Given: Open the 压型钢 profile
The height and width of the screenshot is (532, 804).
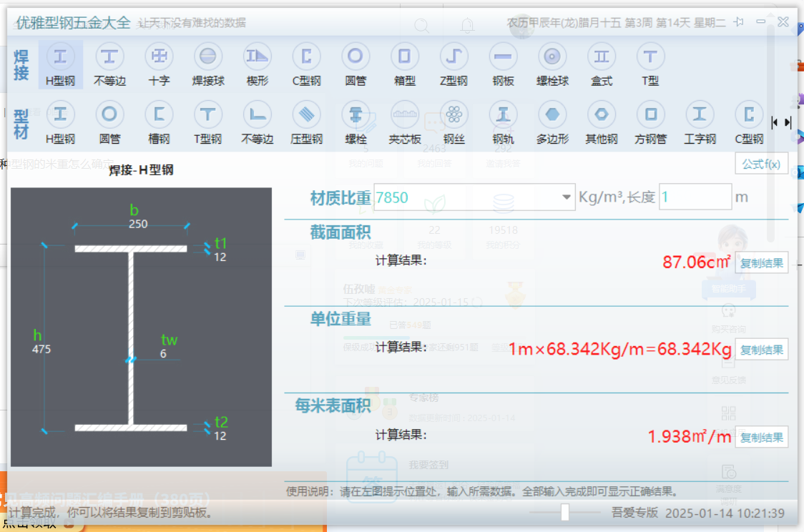Looking at the screenshot, I should click(x=307, y=123).
